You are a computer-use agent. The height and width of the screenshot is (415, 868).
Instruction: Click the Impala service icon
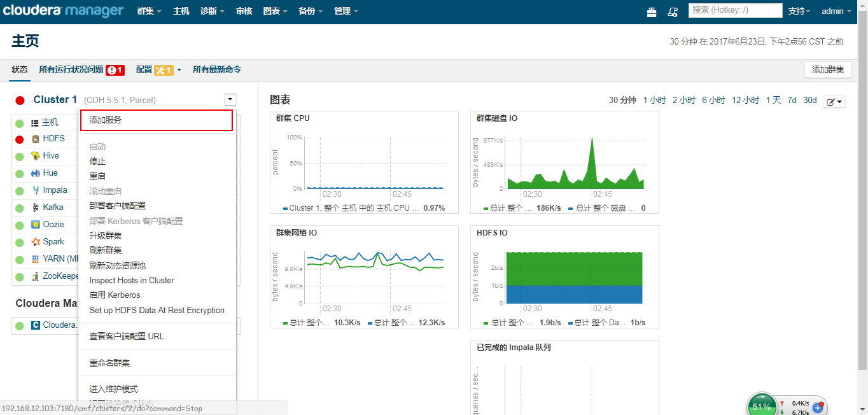click(x=36, y=190)
